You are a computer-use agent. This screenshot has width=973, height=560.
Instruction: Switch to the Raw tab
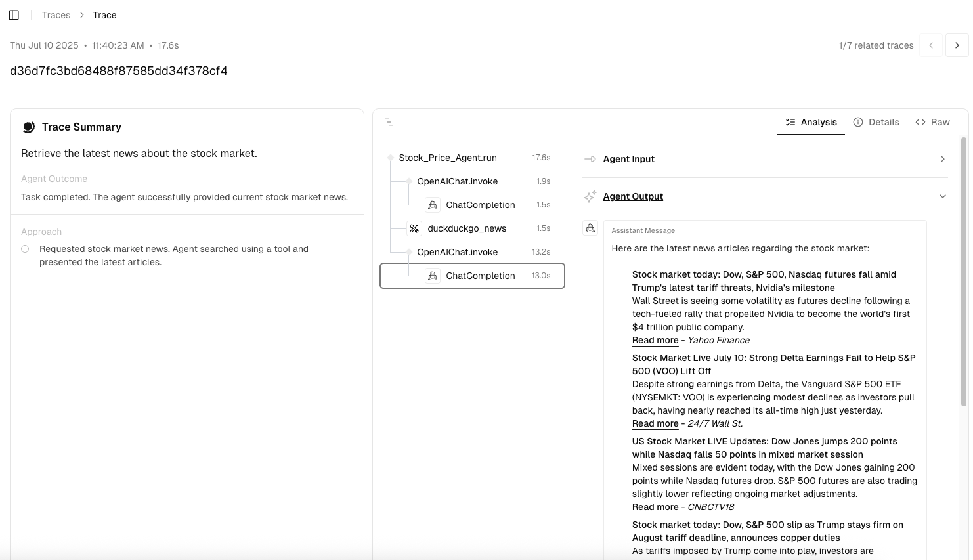tap(932, 122)
